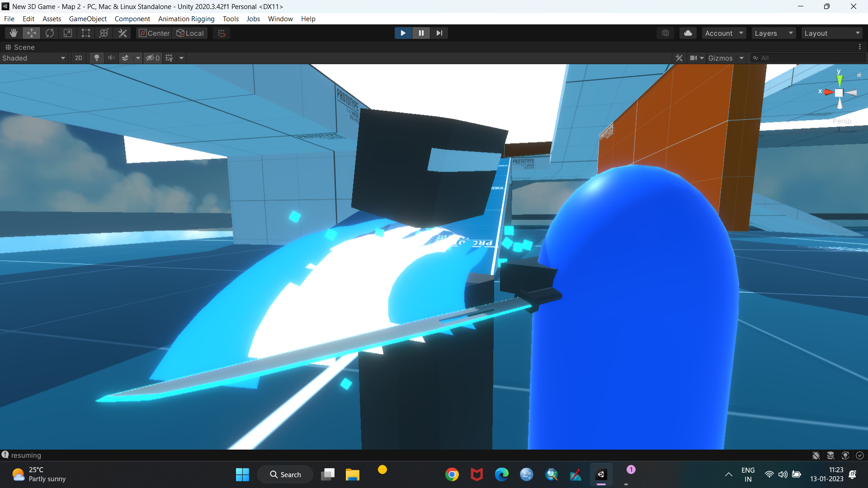Open custom editor tools
868x488 pixels.
tap(123, 33)
